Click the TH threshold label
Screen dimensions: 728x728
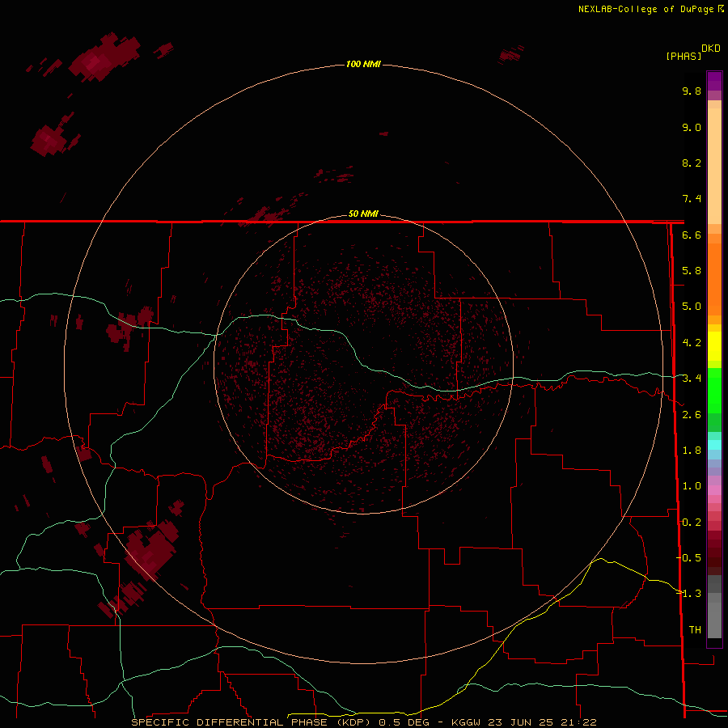[695, 630]
